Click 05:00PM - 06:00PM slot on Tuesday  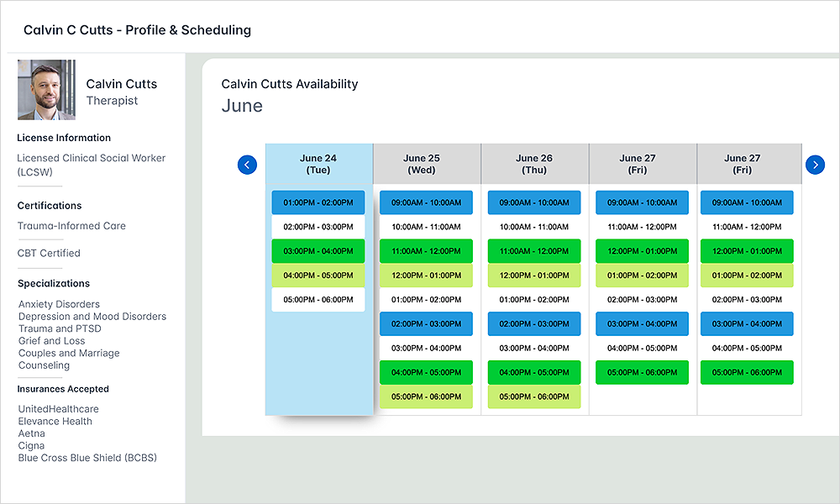(318, 300)
